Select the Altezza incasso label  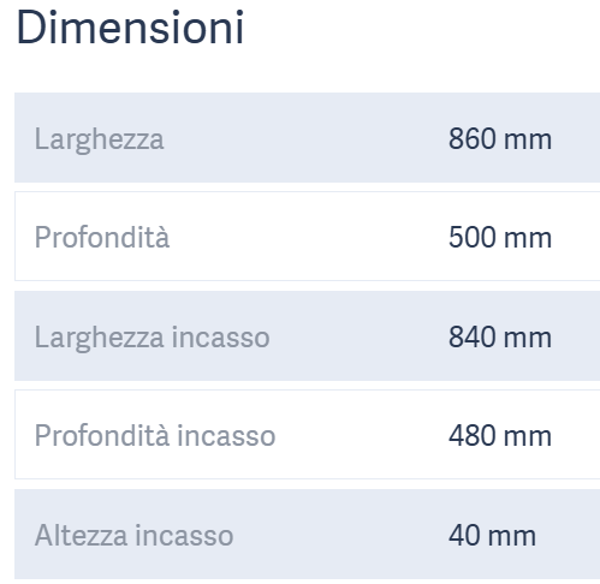click(134, 535)
